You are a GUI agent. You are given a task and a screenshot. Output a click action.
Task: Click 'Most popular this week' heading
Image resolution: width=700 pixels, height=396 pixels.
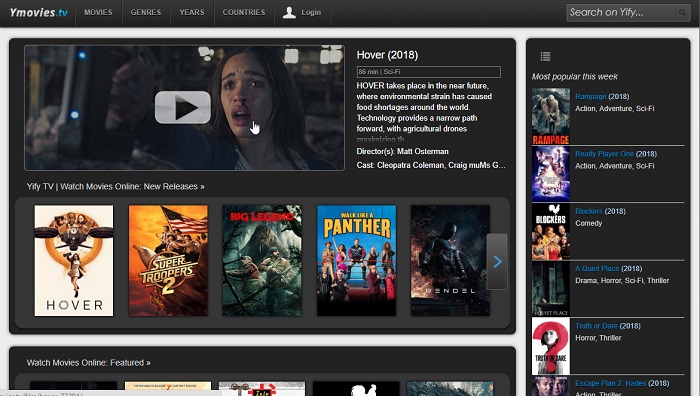[575, 77]
